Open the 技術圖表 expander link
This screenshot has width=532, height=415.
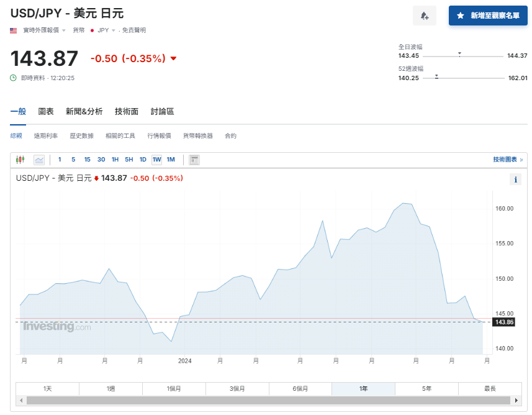tap(507, 160)
